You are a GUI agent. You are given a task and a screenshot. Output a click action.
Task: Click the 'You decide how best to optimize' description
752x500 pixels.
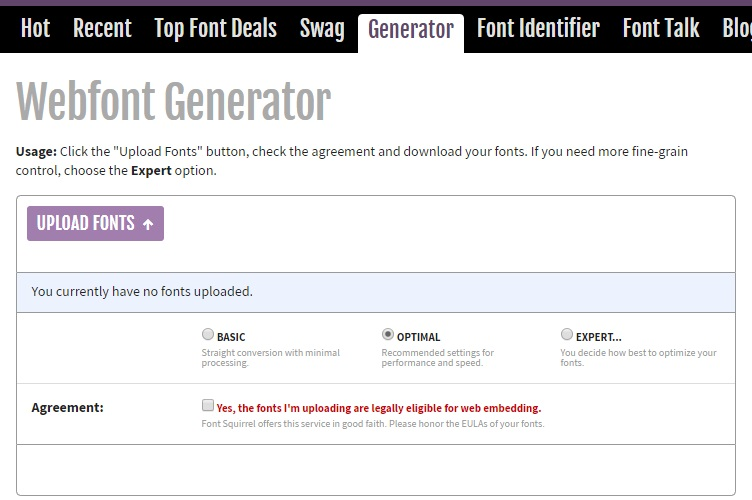click(x=638, y=357)
